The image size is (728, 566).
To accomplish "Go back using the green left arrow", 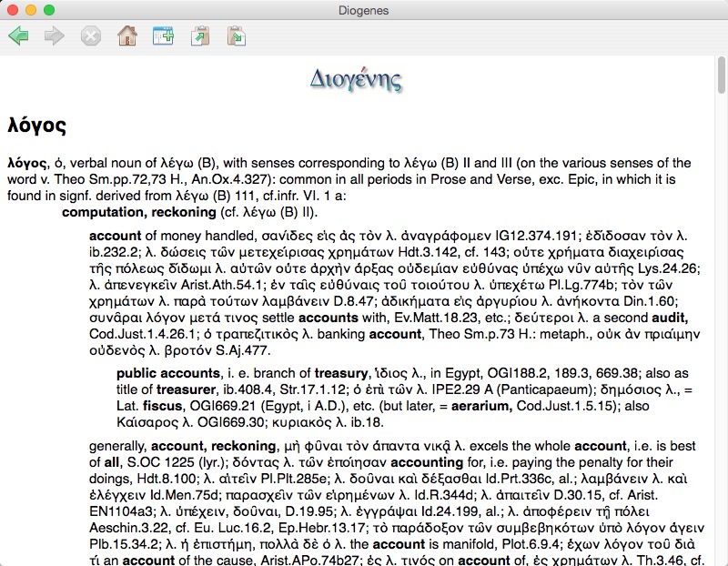I will tap(18, 36).
